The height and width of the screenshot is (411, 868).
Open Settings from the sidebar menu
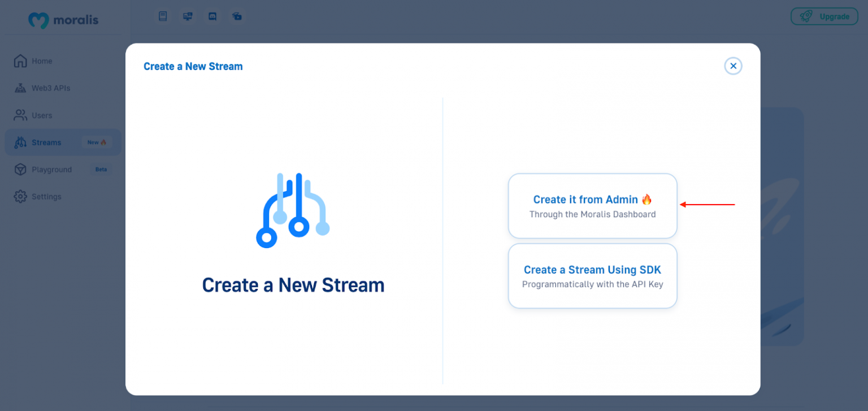[46, 196]
